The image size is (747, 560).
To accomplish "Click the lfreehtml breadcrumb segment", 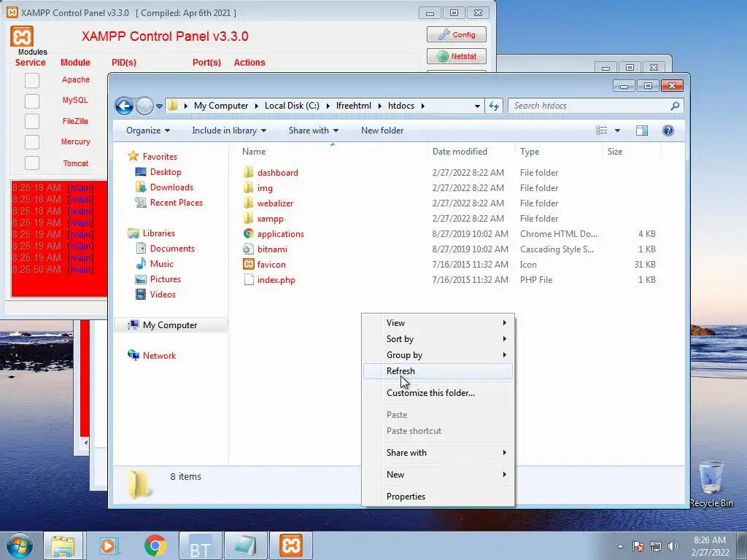I will point(354,106).
